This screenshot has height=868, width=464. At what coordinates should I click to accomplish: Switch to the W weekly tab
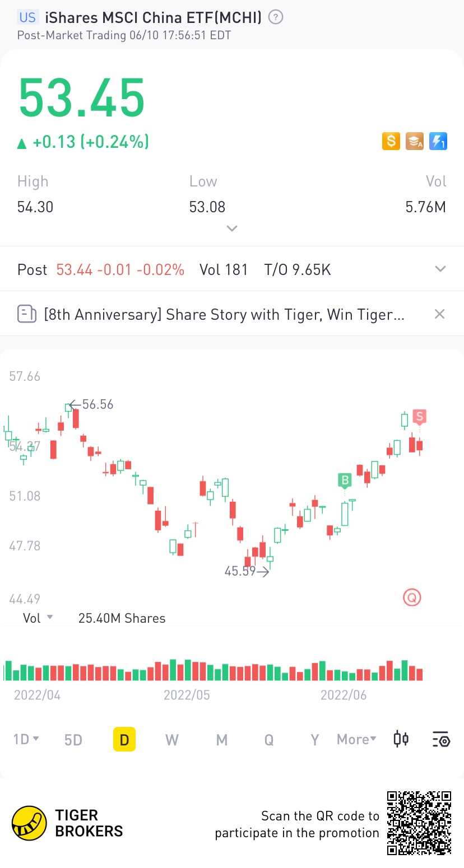pyautogui.click(x=172, y=740)
